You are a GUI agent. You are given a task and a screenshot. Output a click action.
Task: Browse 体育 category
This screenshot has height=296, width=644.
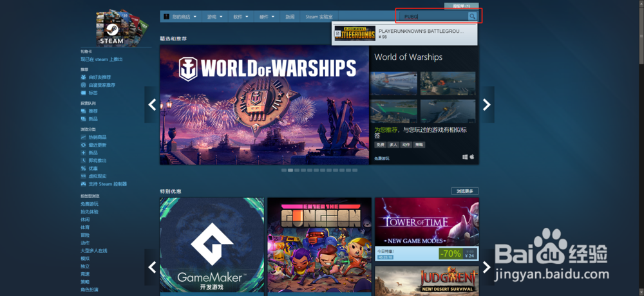pyautogui.click(x=85, y=227)
